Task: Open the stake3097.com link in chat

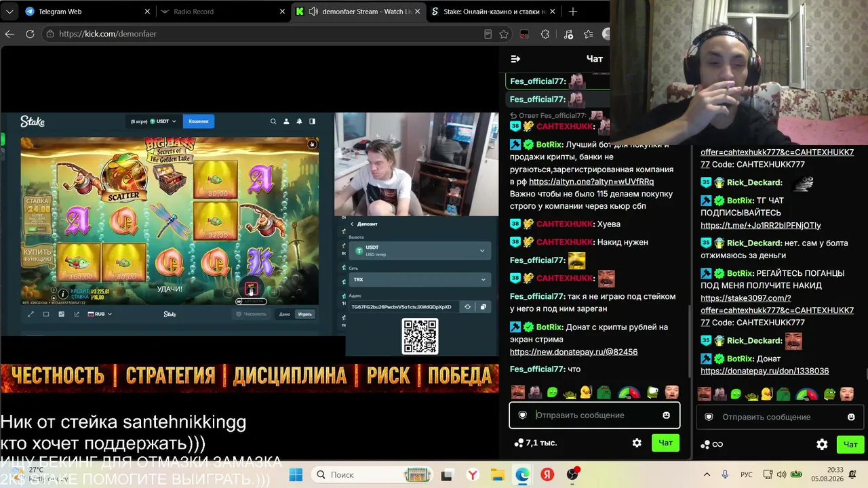Action: tap(777, 310)
